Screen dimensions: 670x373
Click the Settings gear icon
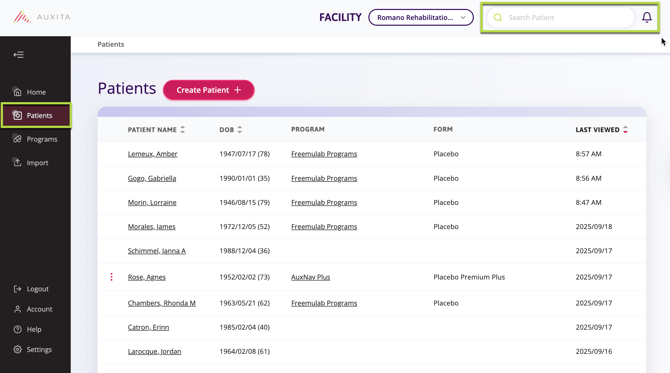(17, 349)
